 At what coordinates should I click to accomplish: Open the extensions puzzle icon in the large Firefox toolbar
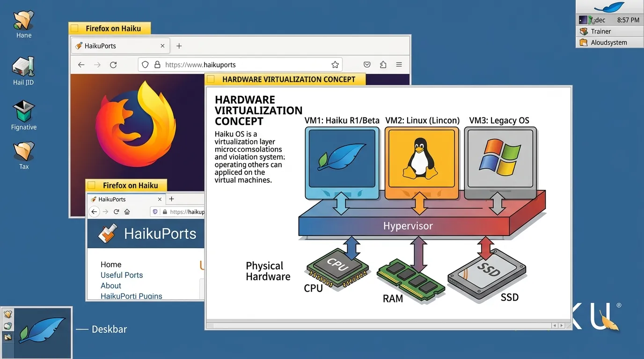pyautogui.click(x=383, y=65)
